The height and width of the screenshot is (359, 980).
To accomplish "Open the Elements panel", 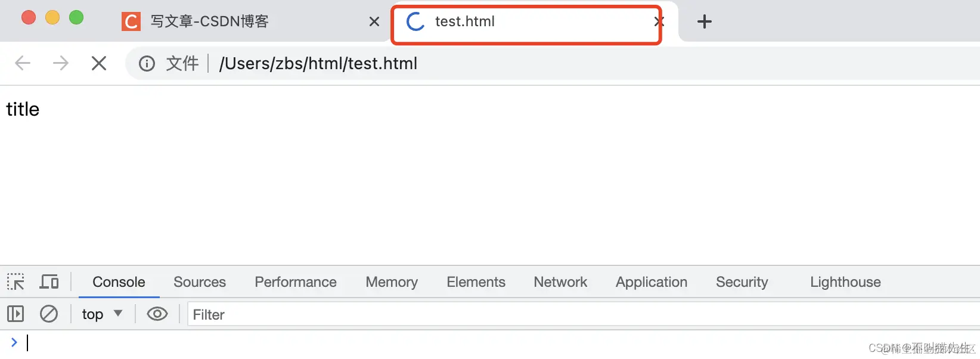I will (x=476, y=282).
